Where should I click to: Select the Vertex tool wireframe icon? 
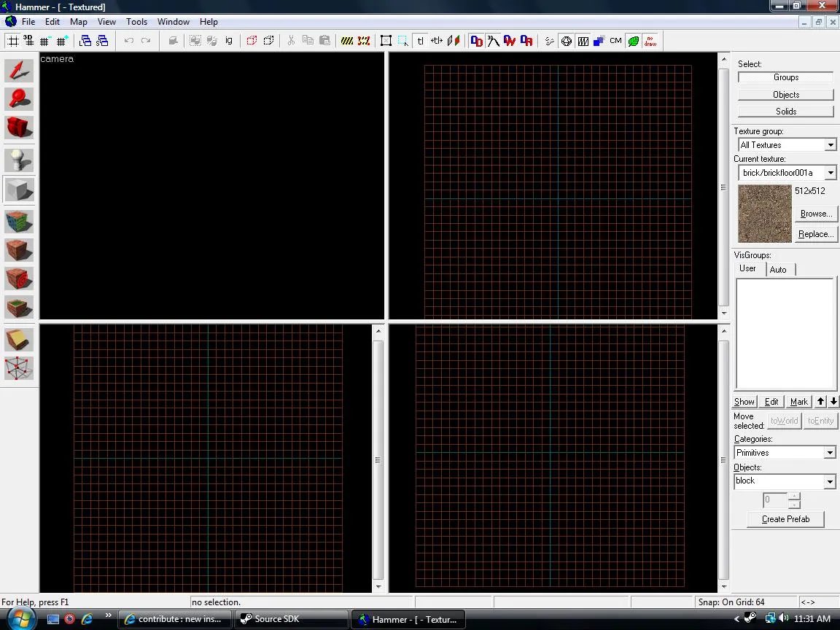coord(19,368)
